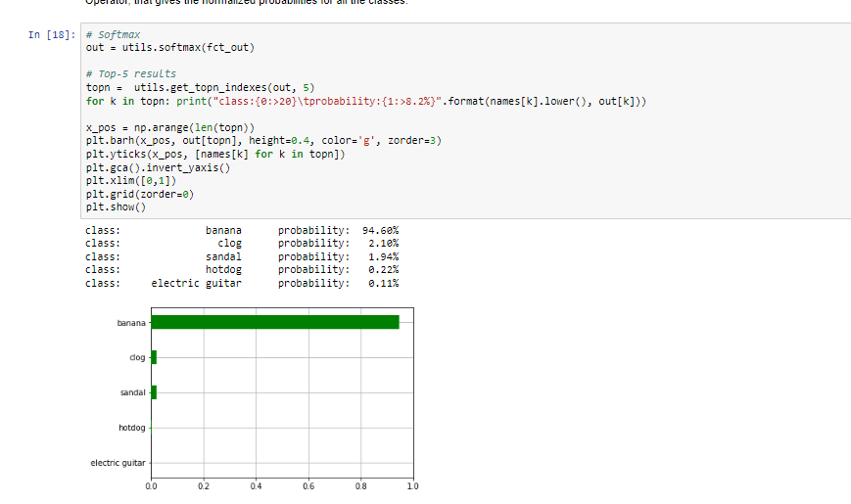Click the plt.grid(zorder=0) line
The image size is (851, 504).
[139, 194]
